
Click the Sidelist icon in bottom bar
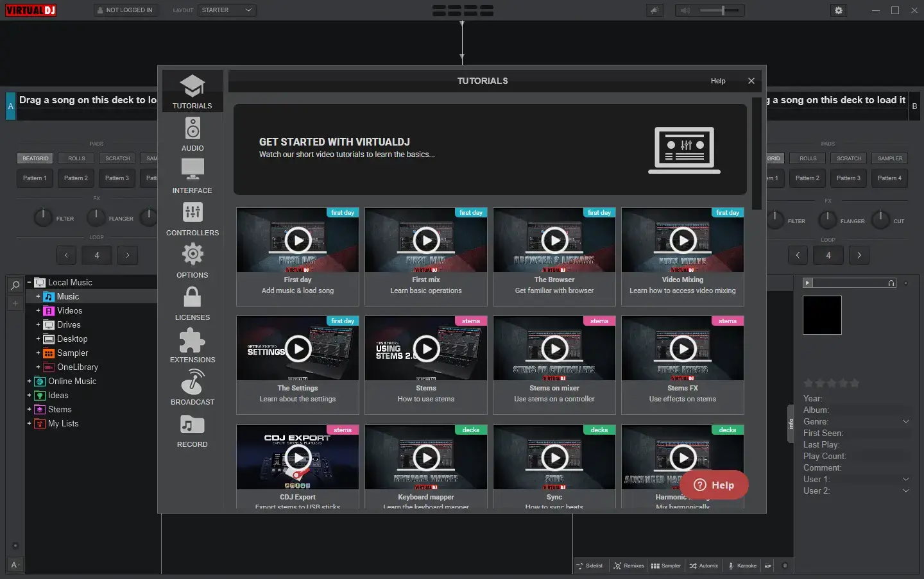click(589, 566)
